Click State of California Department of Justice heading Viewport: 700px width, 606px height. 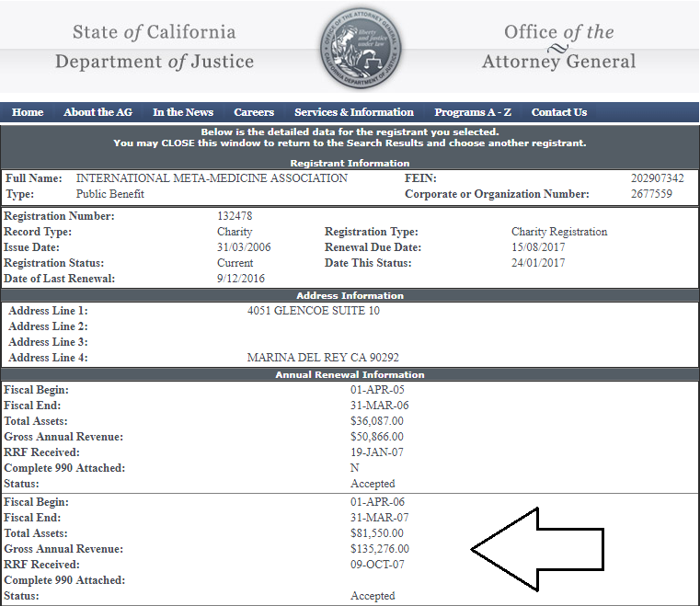[155, 47]
